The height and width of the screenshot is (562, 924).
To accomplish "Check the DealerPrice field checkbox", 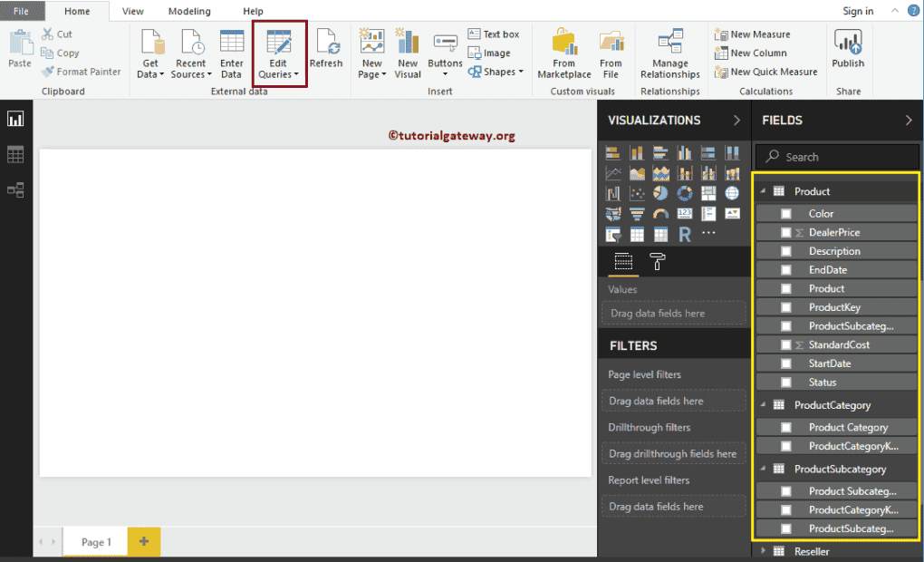I will coord(784,232).
